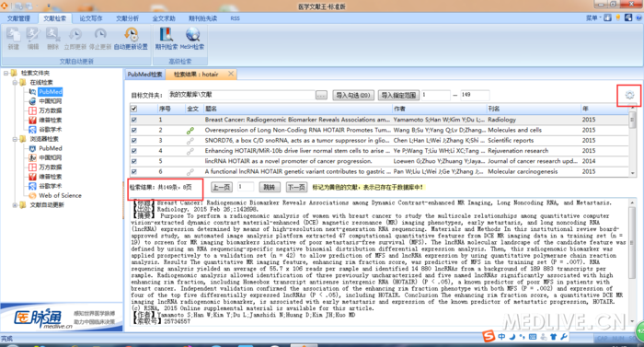Image resolution: width=644 pixels, height=347 pixels.
Task: Select 谷歌学术 under 浏览器检索 folder
Action: pos(50,186)
